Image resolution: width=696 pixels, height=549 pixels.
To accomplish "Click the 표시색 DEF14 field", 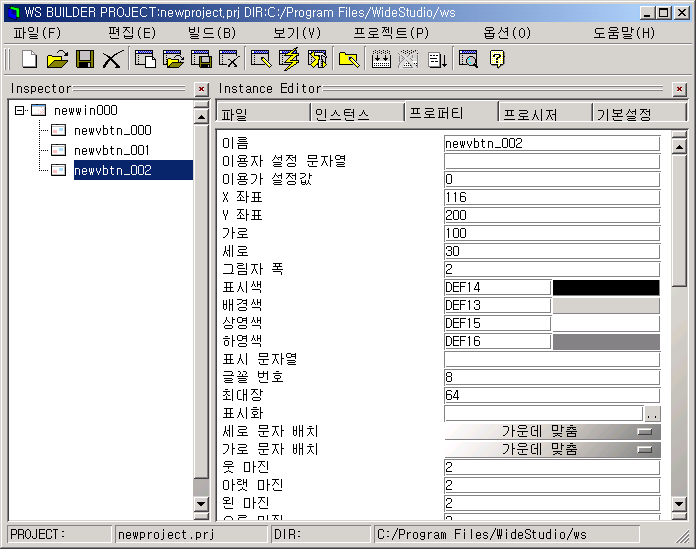I will click(498, 288).
